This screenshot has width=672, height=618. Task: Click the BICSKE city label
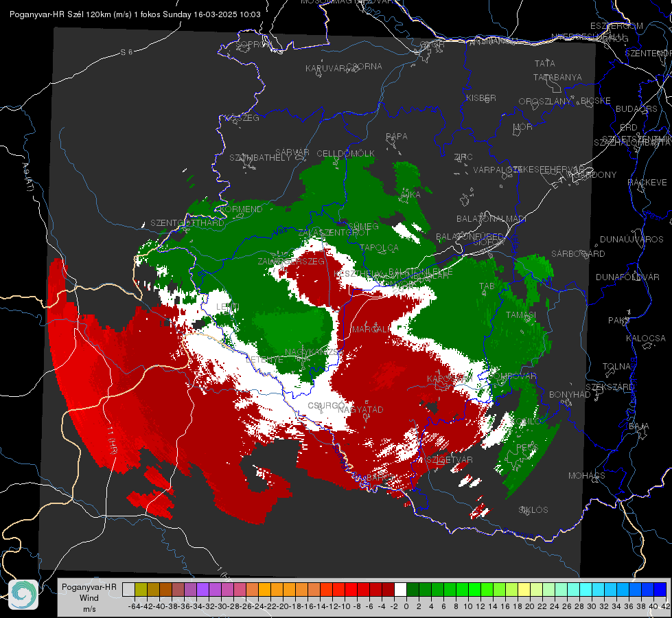tap(595, 101)
